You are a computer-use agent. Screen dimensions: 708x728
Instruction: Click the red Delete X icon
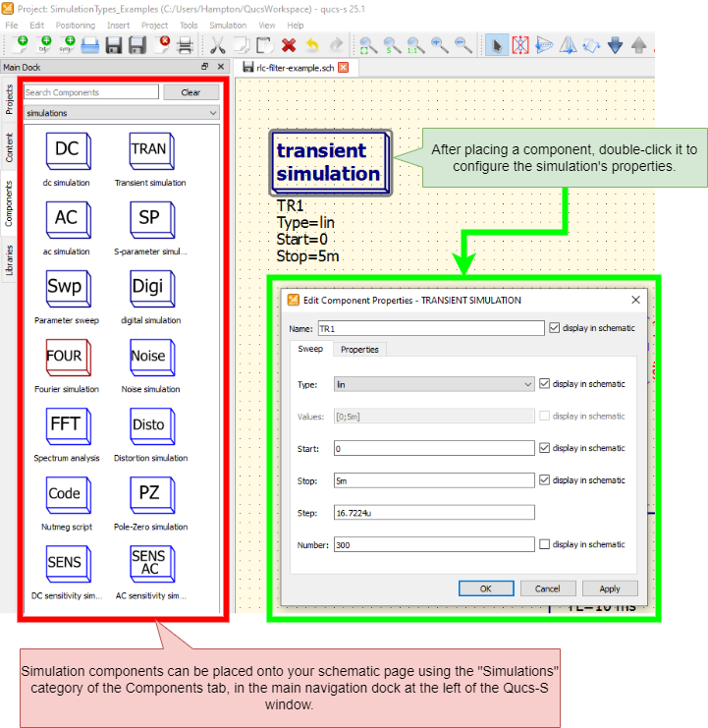(x=289, y=45)
